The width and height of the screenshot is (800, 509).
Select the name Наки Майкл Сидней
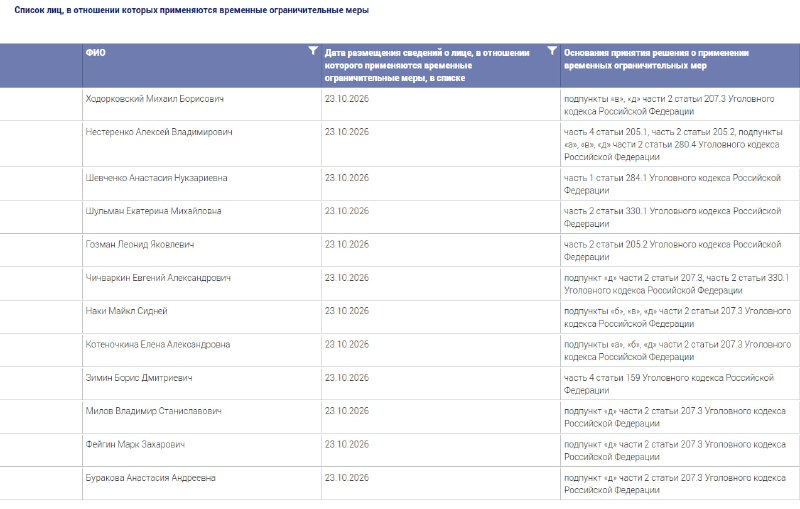click(x=126, y=311)
